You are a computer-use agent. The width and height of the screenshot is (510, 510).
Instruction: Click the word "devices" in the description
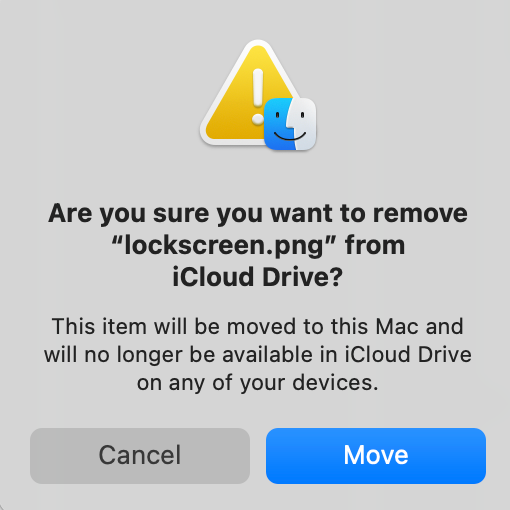[332, 382]
